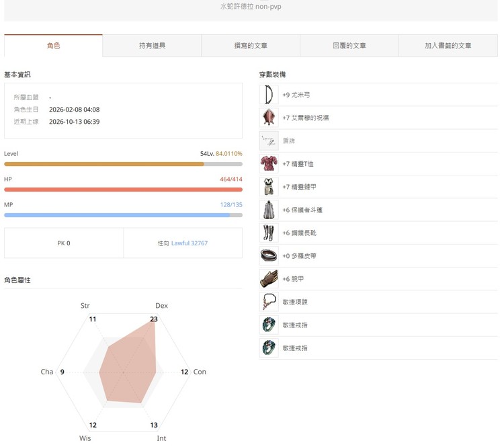
Task: Click the Con value 12 on radar chart
Action: coord(184,372)
